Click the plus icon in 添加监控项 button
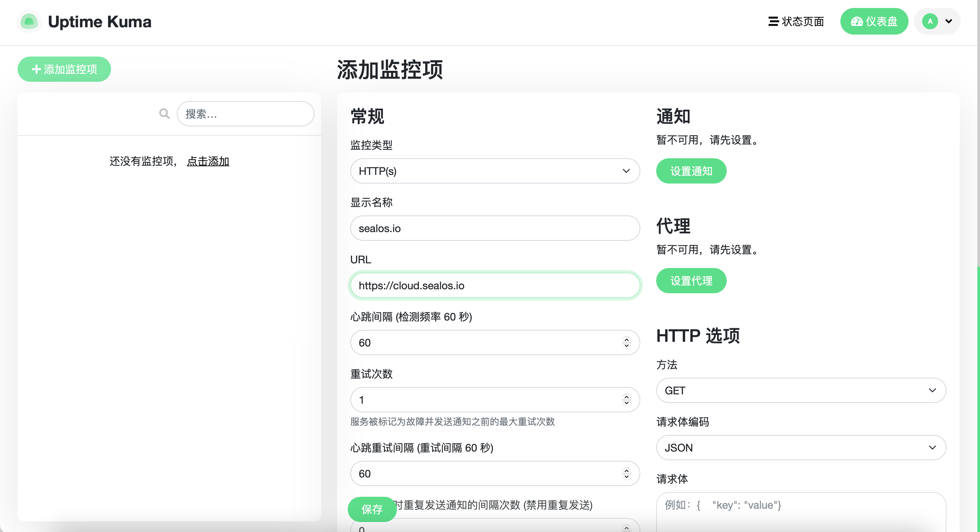The image size is (980, 532). pos(36,69)
